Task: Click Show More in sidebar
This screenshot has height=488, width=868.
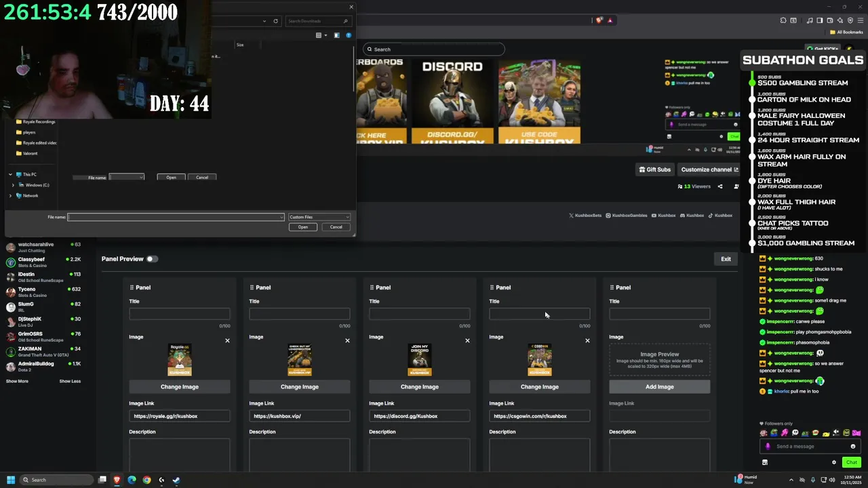Action: click(x=17, y=381)
